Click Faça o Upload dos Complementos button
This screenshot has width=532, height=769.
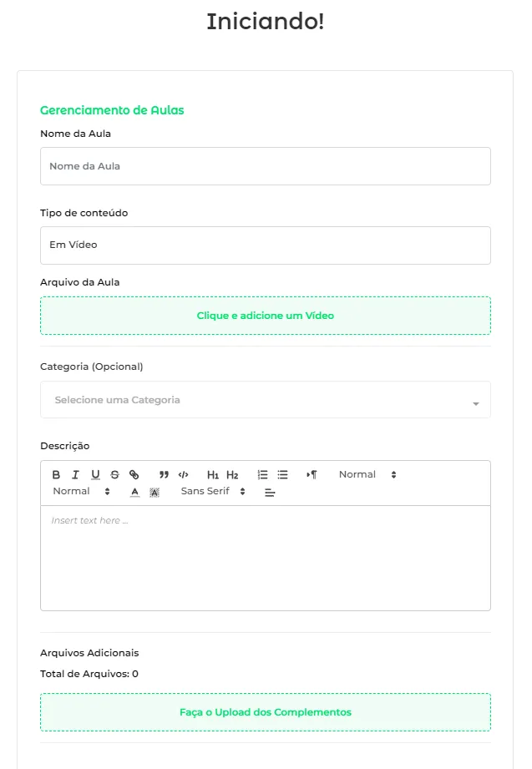[266, 712]
